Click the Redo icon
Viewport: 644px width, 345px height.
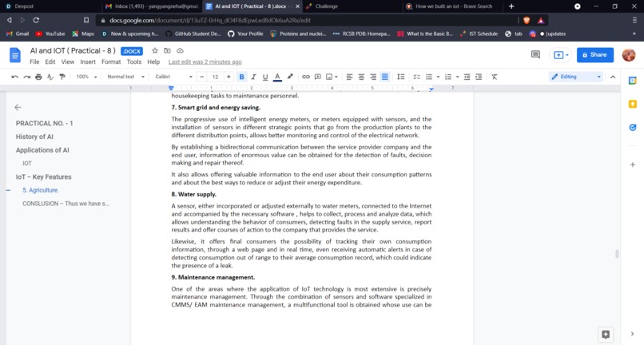26,77
